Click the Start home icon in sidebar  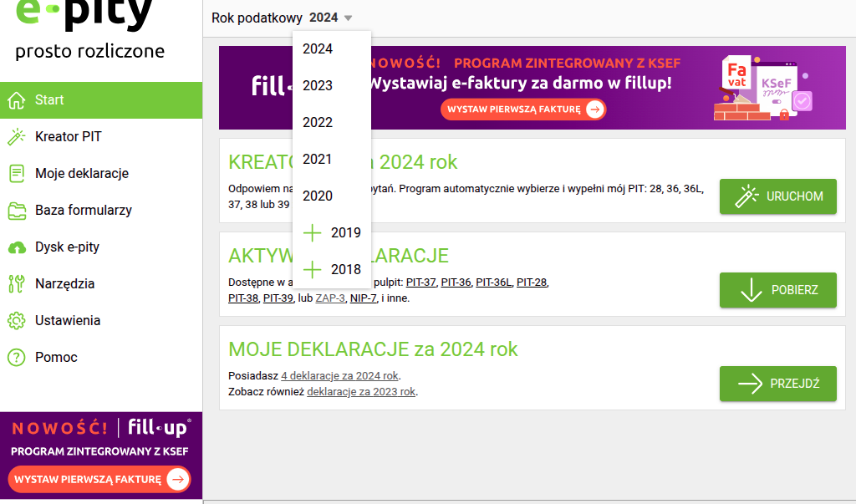tap(16, 100)
